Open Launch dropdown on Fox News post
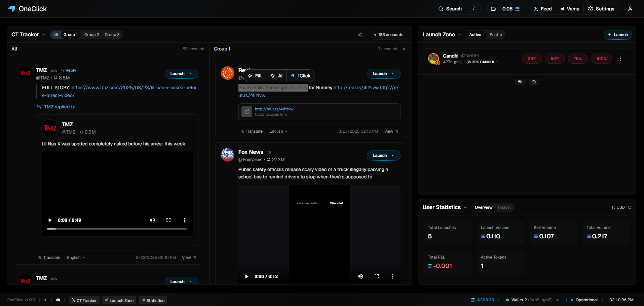Viewport: 644px width, 306px height. pos(383,156)
